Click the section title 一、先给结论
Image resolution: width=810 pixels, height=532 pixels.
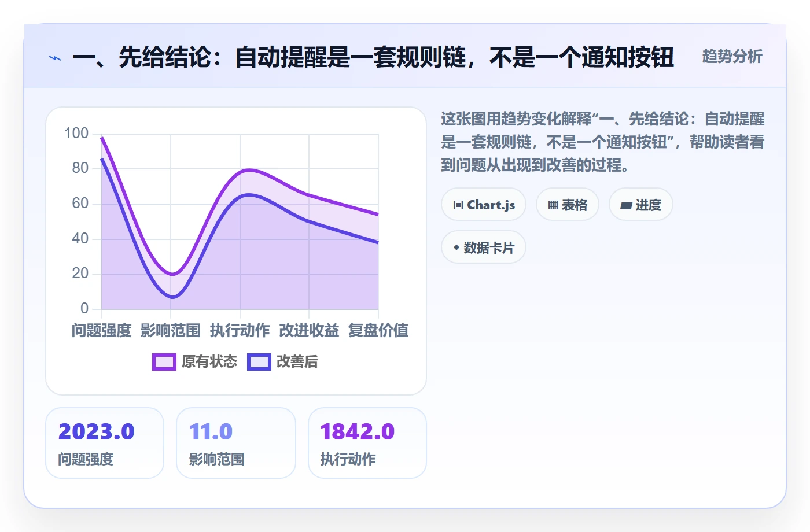click(x=373, y=57)
